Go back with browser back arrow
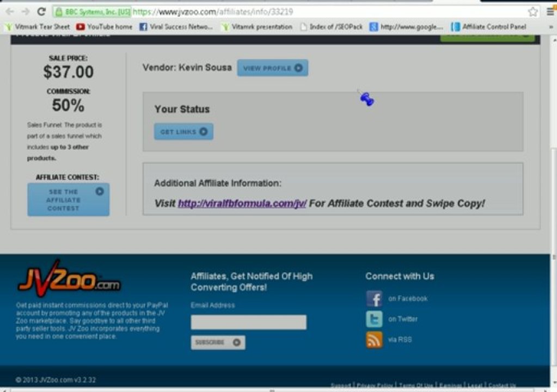The image size is (557, 392). pyautogui.click(x=10, y=12)
